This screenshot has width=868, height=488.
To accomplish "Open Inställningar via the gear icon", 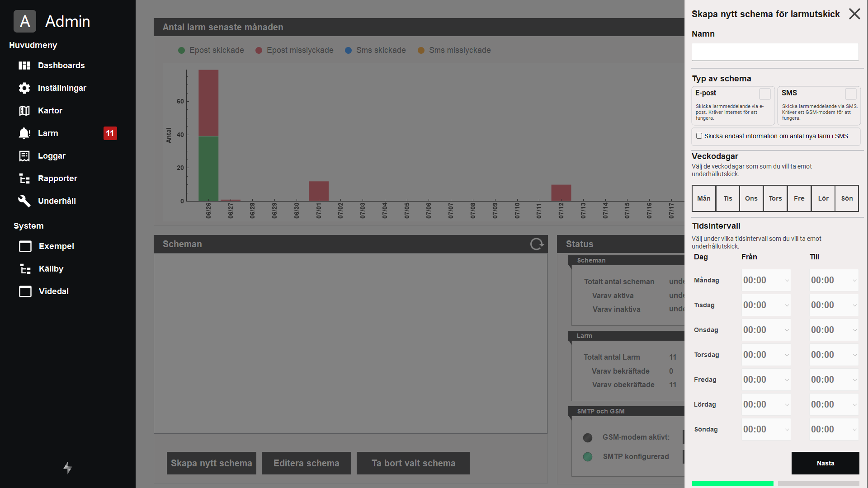I will 24,88.
